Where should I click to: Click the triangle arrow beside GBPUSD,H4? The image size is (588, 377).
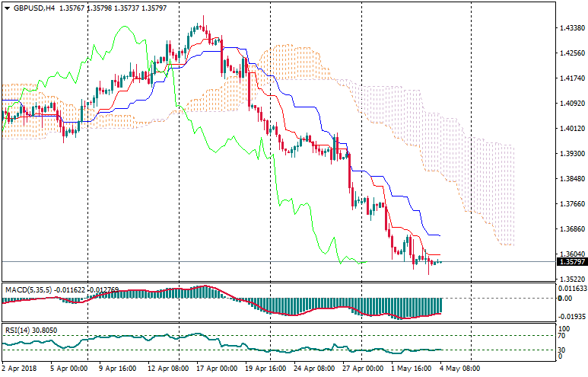[x=7, y=8]
